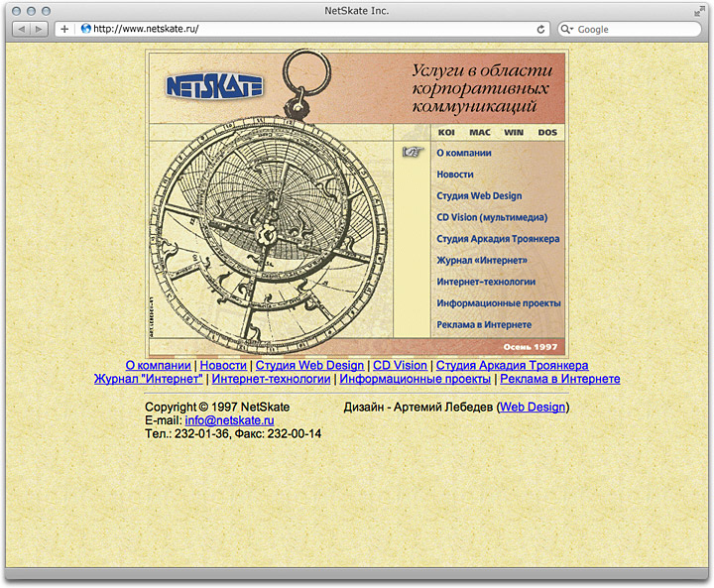Click the browser Back arrow button
714x588 pixels.
coord(23,30)
